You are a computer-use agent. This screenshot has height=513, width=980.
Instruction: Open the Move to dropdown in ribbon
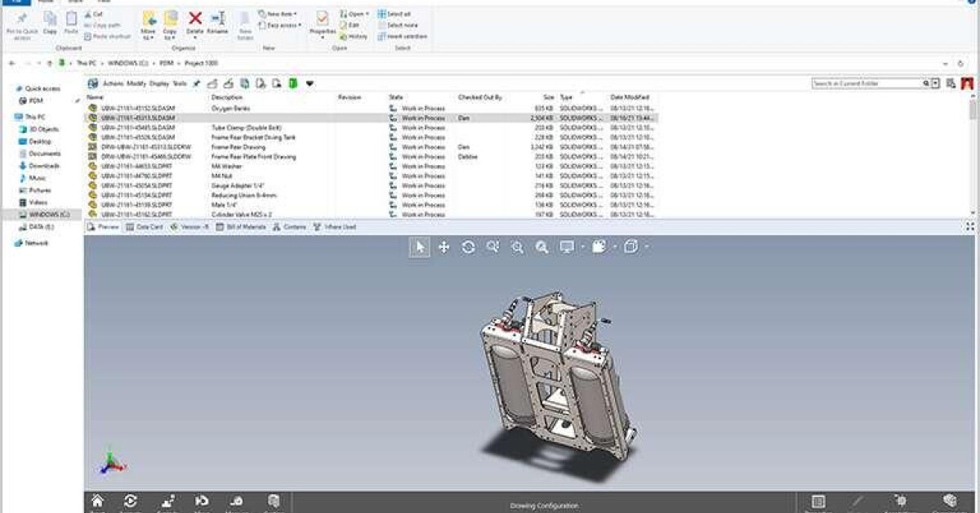(x=148, y=38)
